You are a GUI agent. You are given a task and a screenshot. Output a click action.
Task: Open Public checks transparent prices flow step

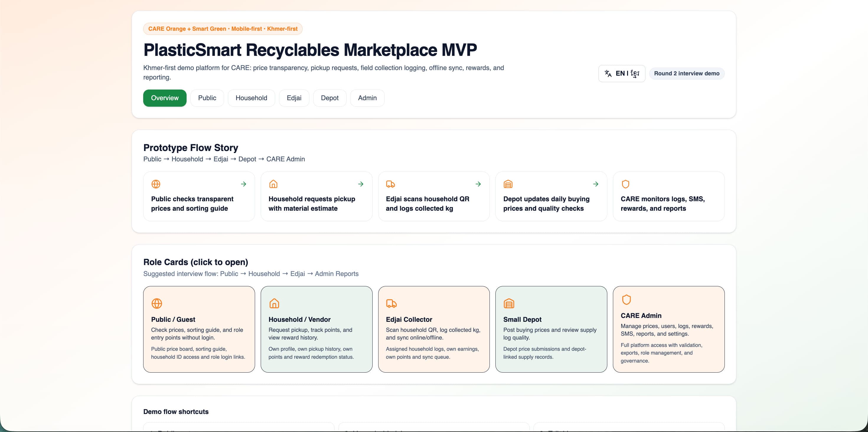(199, 196)
